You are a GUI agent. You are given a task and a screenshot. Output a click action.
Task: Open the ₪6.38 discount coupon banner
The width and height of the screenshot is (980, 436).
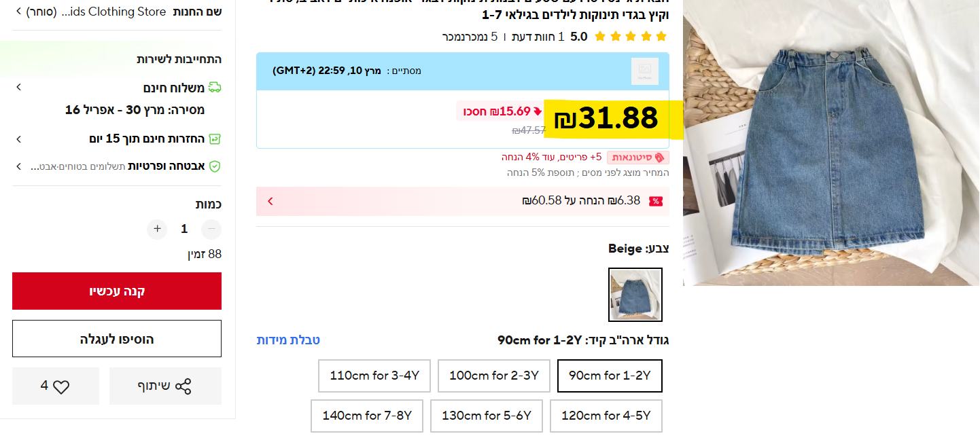[x=463, y=201]
